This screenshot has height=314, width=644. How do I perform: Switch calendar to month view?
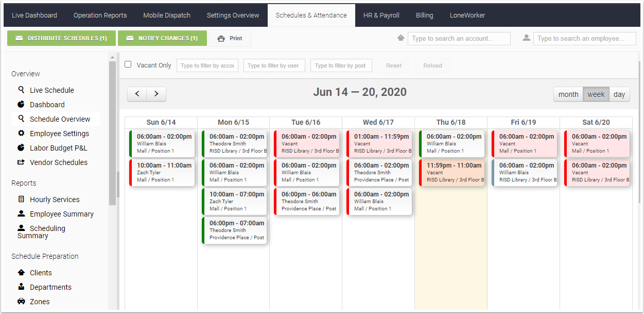[568, 94]
